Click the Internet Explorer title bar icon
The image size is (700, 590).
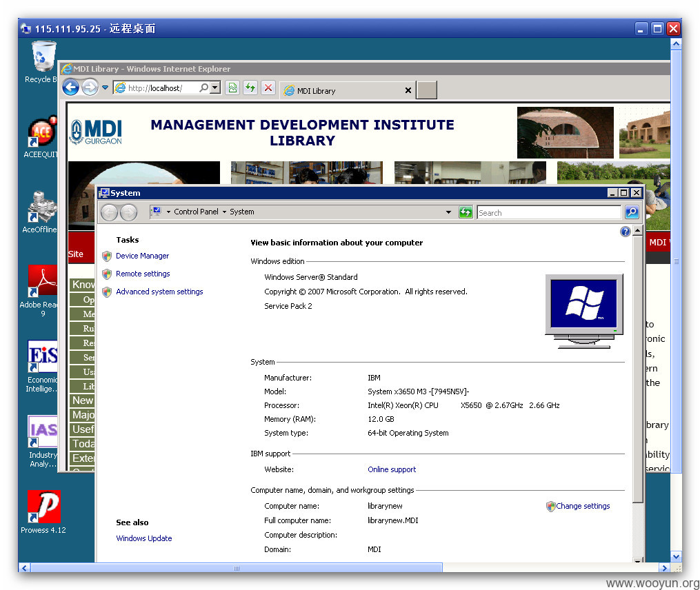[x=66, y=69]
